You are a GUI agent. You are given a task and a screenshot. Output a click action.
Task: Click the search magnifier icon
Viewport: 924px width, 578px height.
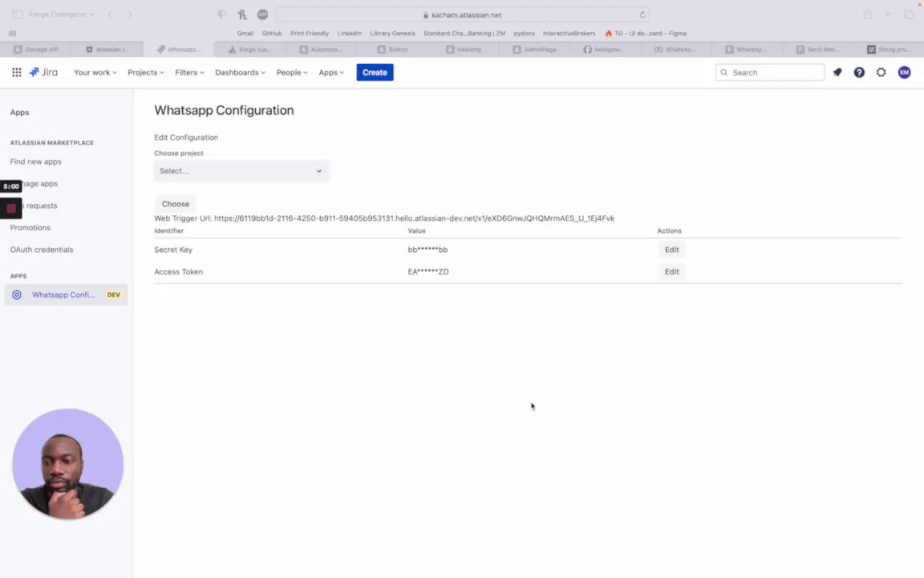tap(723, 72)
